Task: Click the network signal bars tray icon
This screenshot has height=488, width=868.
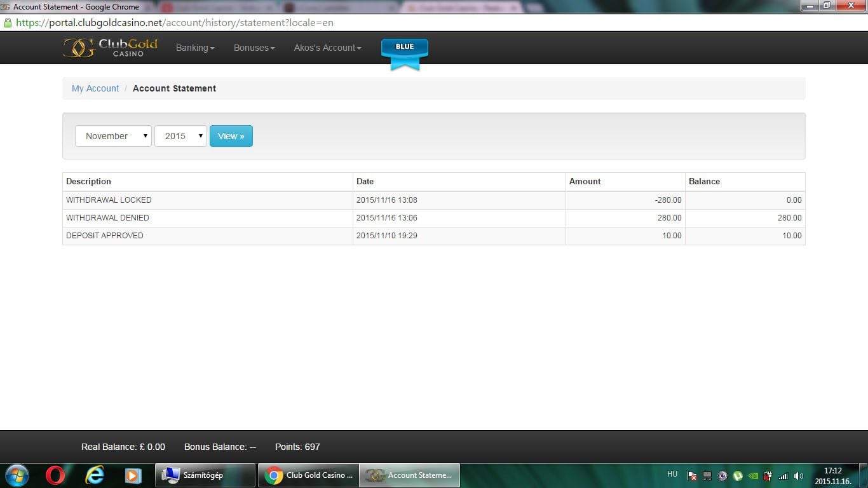Action: tap(783, 476)
